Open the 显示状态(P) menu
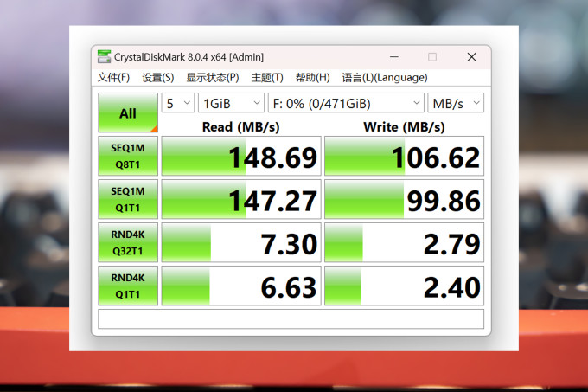The width and height of the screenshot is (588, 392). [x=213, y=78]
